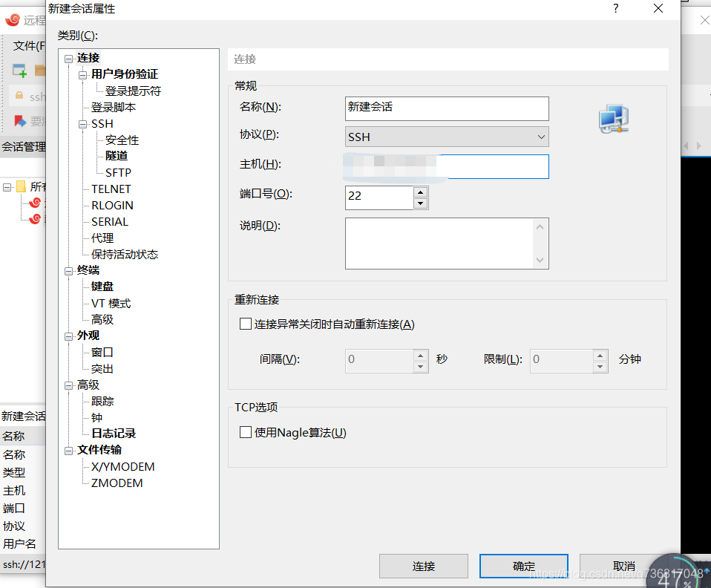Collapse the 高级 category tree node
Image resolution: width=711 pixels, height=588 pixels.
pos(68,385)
